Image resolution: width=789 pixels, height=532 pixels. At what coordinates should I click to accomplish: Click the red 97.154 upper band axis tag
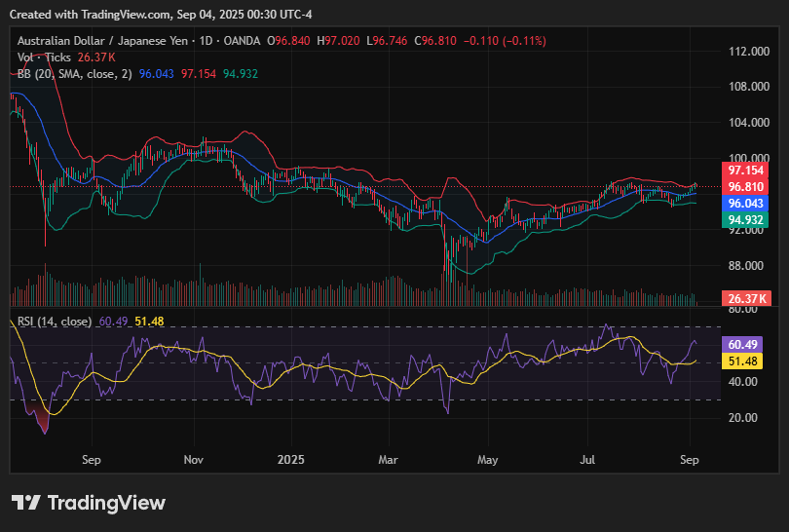click(x=745, y=171)
